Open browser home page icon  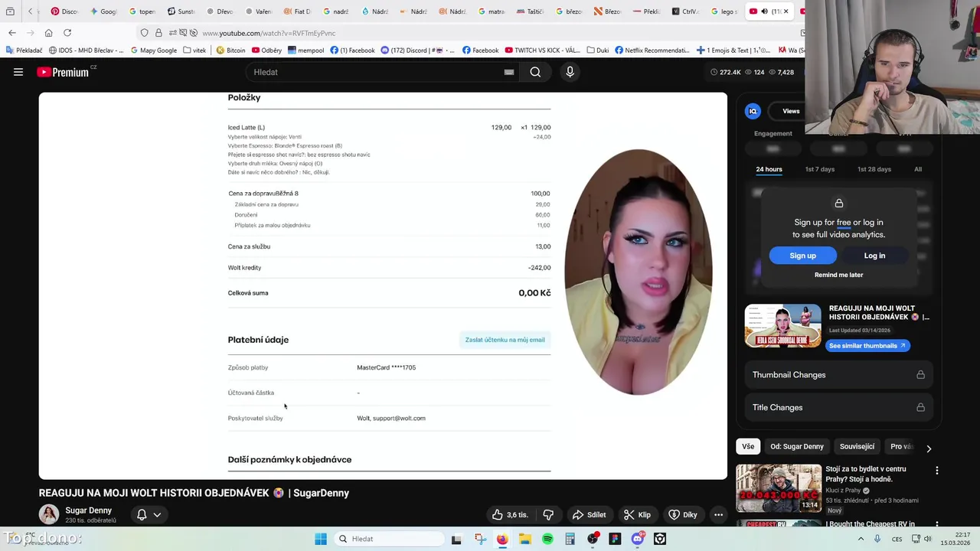coord(48,33)
